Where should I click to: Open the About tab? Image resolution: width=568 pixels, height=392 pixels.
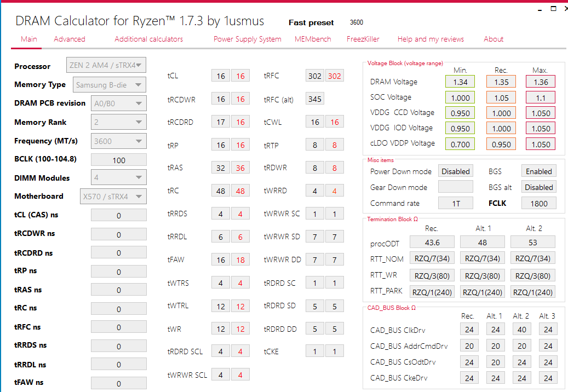click(494, 39)
